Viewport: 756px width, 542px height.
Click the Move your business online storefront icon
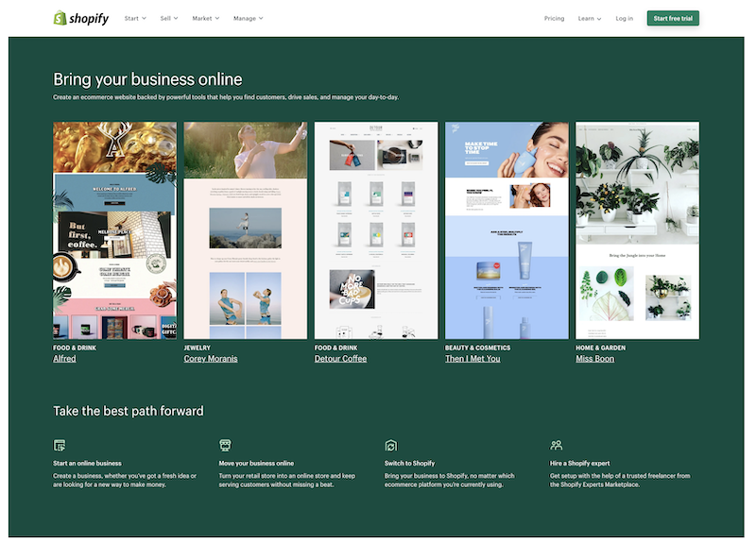tap(225, 445)
